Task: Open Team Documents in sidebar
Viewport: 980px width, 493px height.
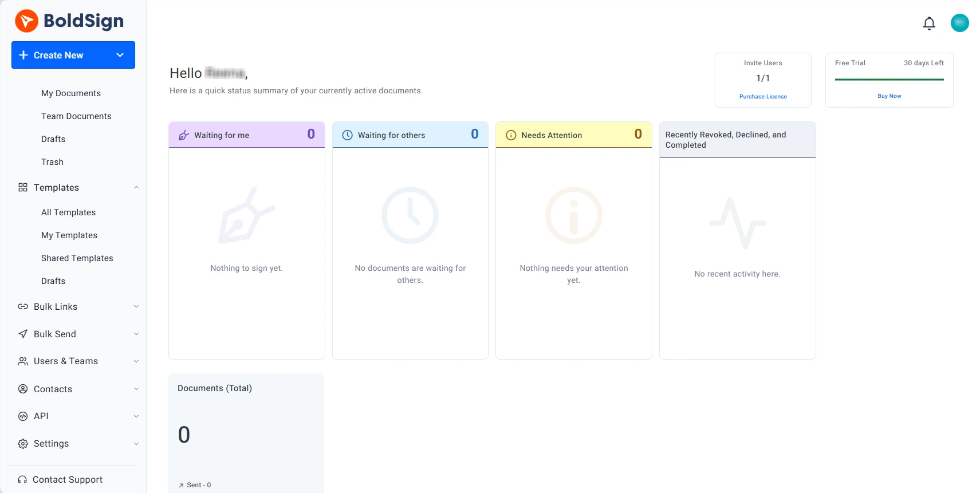Action: pos(76,116)
